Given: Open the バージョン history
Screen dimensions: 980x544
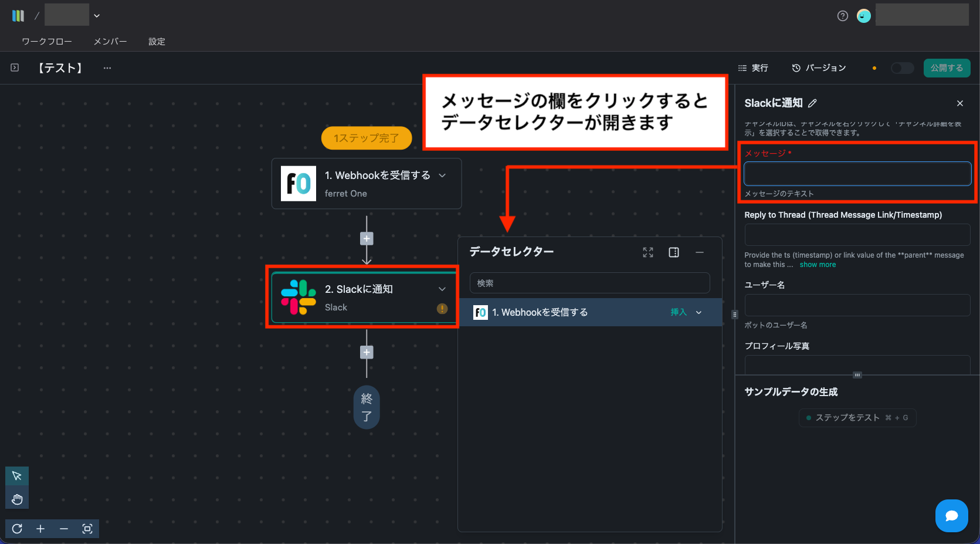Looking at the screenshot, I should pyautogui.click(x=819, y=68).
